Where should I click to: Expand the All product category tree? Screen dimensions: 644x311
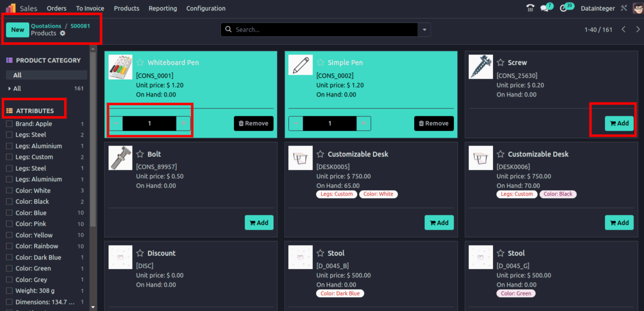coord(9,89)
